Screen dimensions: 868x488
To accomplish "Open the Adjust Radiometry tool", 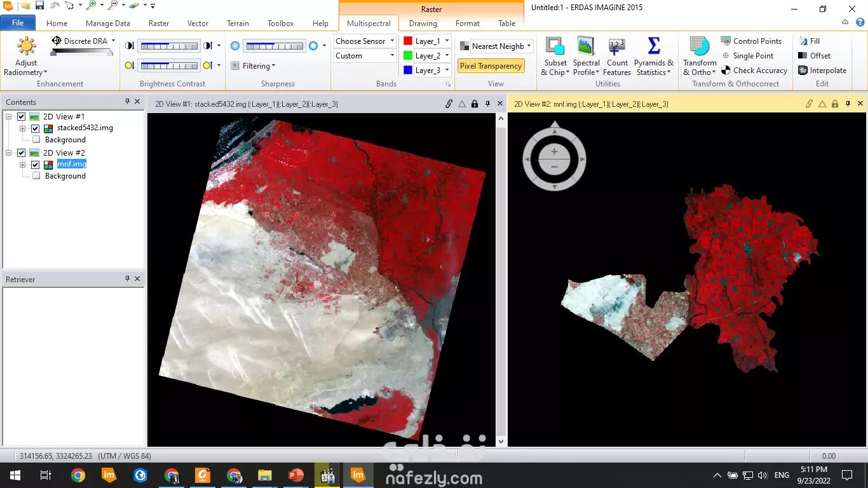I will 25,55.
